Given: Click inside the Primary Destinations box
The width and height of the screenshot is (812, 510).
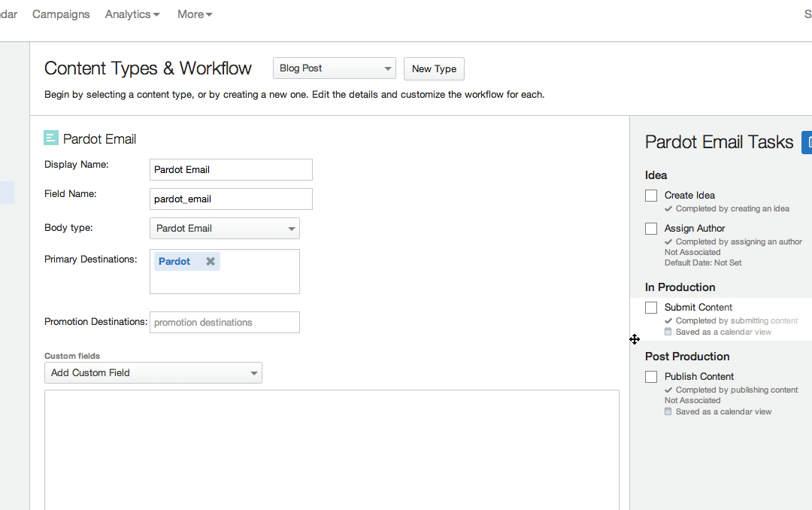Looking at the screenshot, I should (x=225, y=272).
